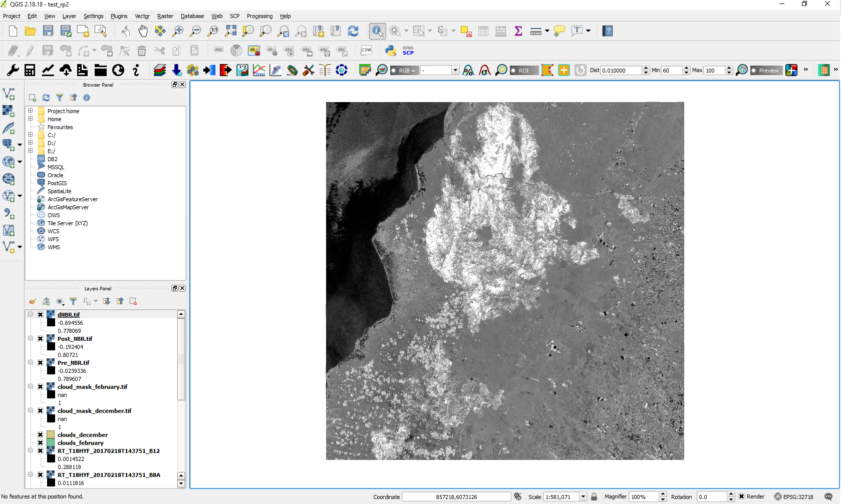Expand the Project home tree node

[31, 111]
